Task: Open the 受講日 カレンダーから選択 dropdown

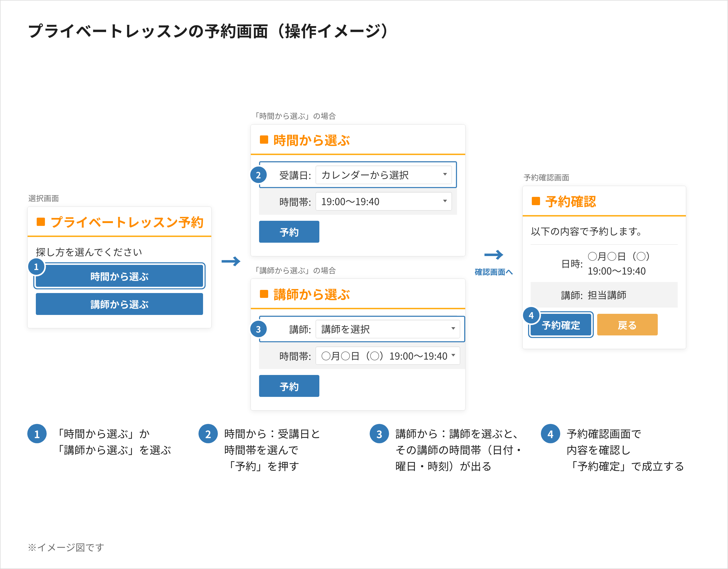Action: pos(383,175)
